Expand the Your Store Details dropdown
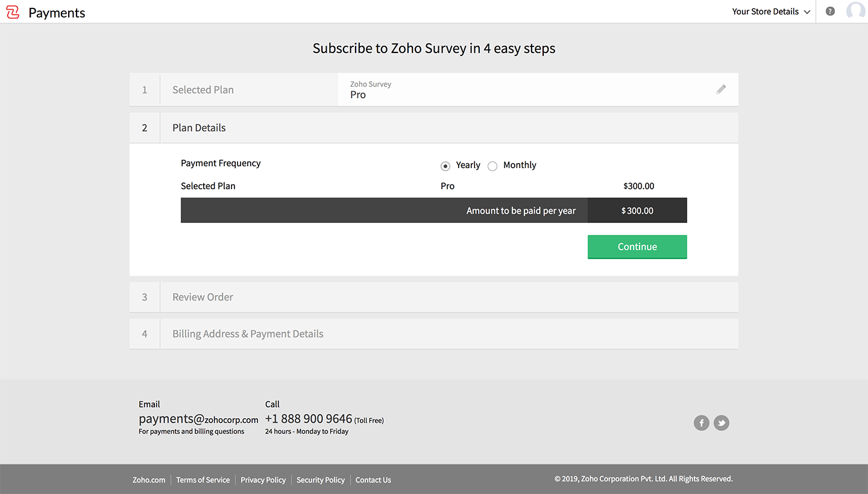 pos(771,11)
